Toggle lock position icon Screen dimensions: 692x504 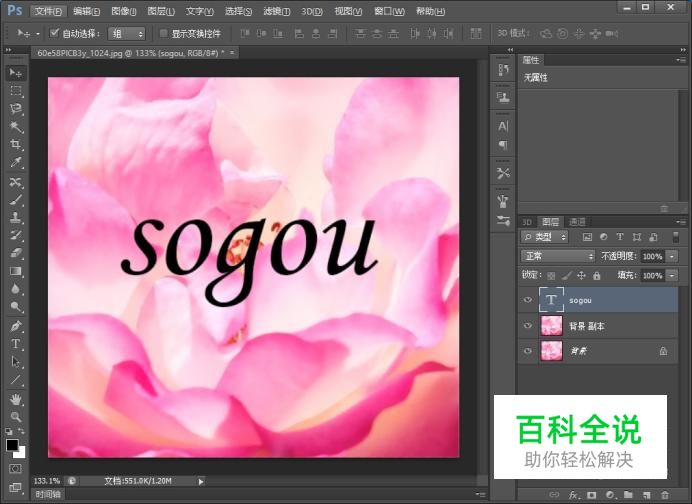(582, 276)
